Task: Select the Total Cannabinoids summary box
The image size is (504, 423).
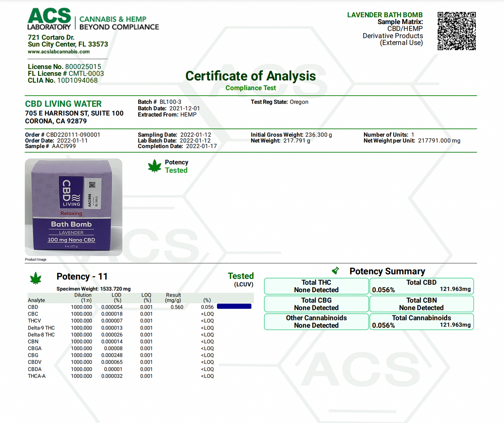Action: pos(421,322)
